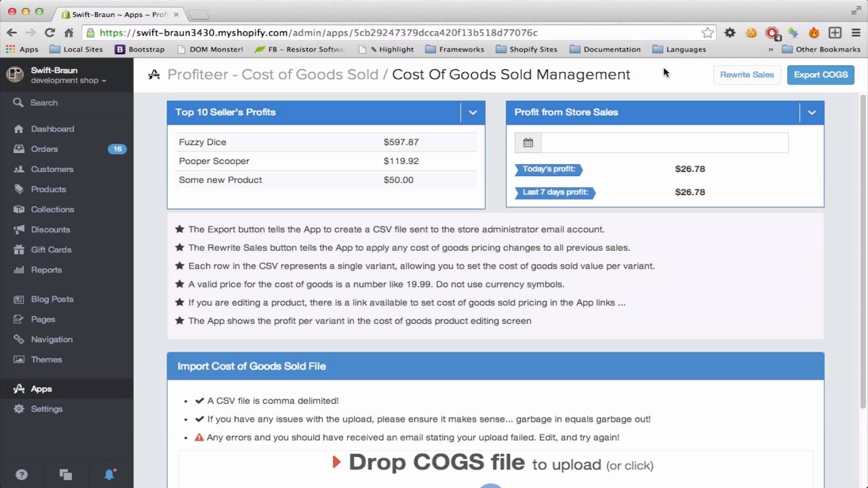
Task: Select Fuzzy Dice row
Action: tap(325, 142)
